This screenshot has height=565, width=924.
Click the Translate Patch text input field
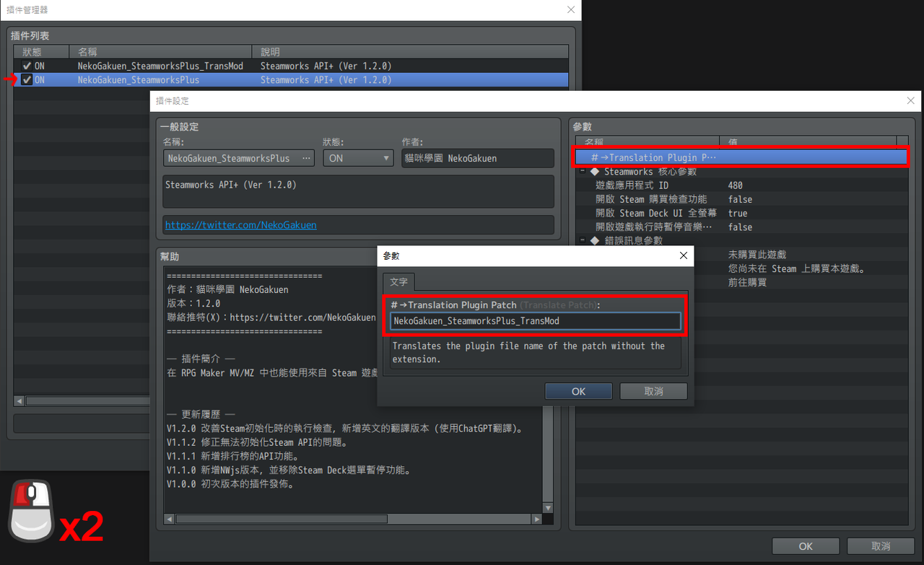point(535,321)
